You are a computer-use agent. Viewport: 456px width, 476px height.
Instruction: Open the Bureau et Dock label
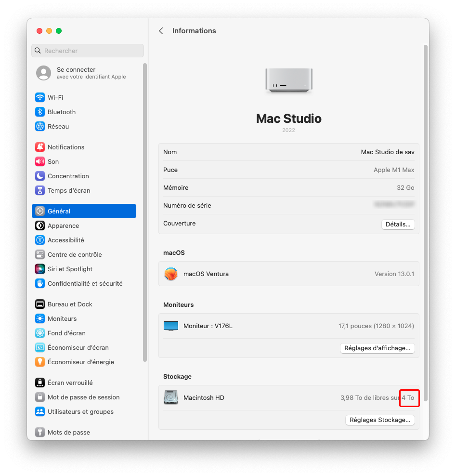(x=70, y=304)
